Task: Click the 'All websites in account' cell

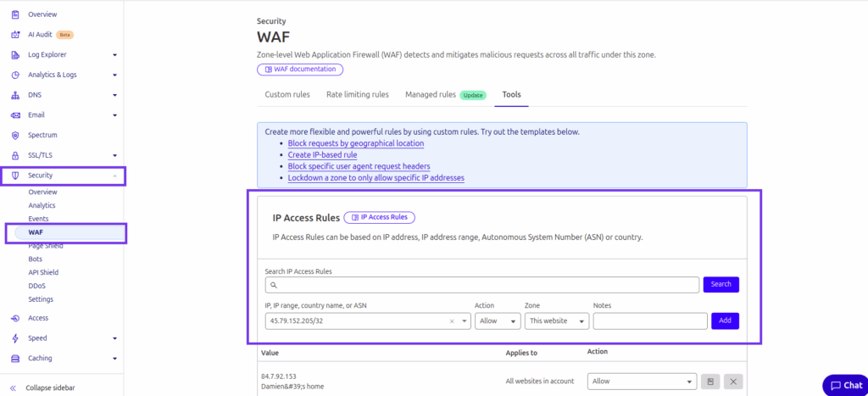Action: pos(540,382)
